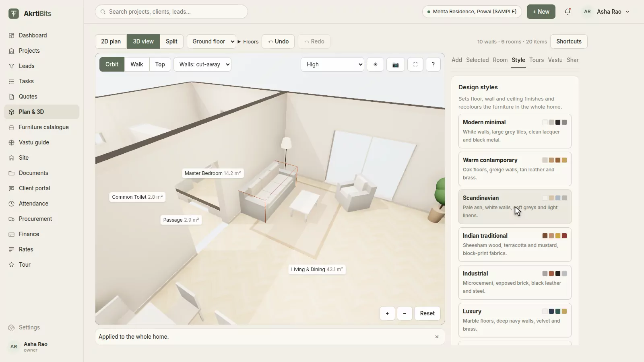This screenshot has height=362, width=644.
Task: Click the Undo button
Action: pyautogui.click(x=278, y=41)
